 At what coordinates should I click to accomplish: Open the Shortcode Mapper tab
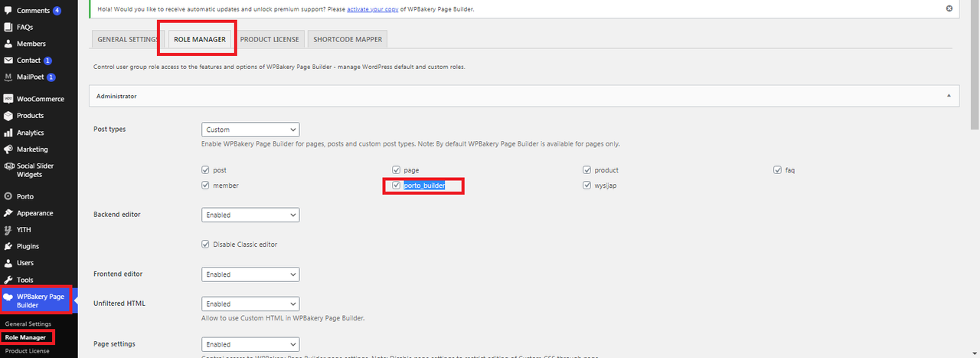(x=348, y=40)
